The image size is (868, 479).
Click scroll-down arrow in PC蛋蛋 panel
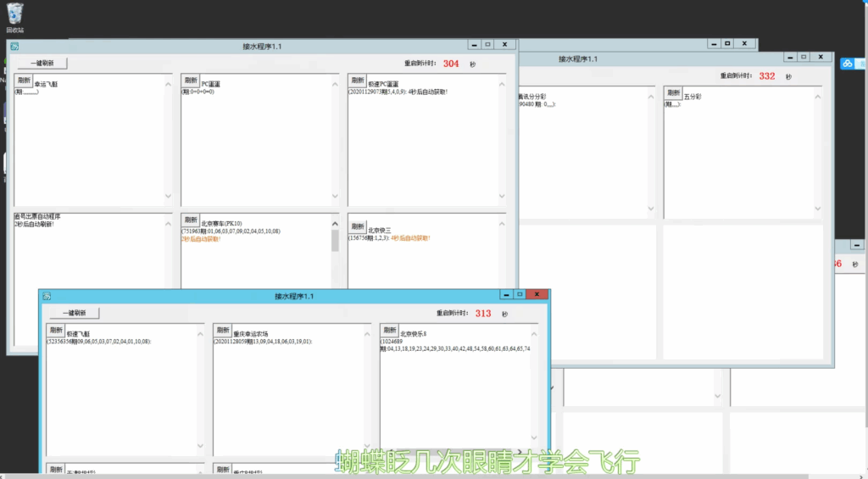[x=335, y=195]
